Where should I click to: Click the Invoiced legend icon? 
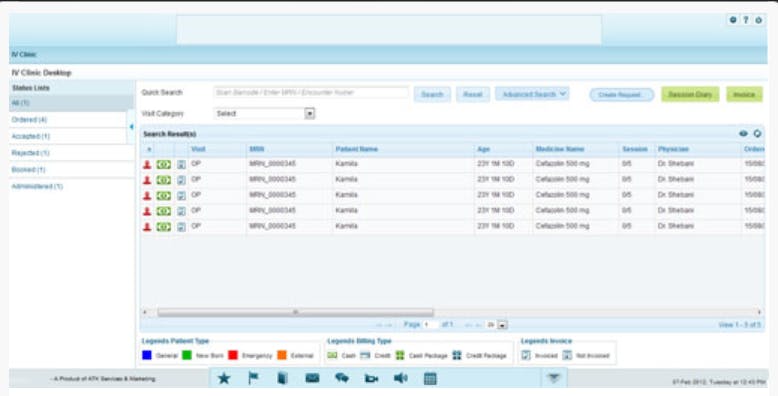click(x=526, y=355)
